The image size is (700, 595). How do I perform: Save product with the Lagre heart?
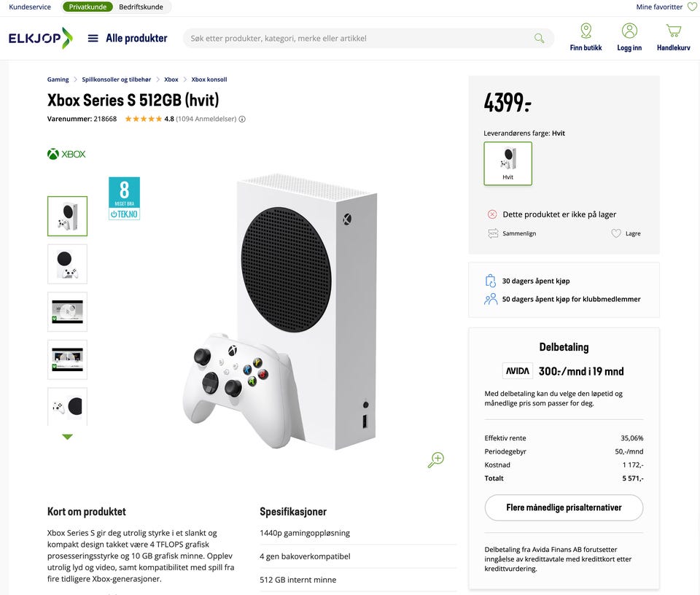[617, 233]
